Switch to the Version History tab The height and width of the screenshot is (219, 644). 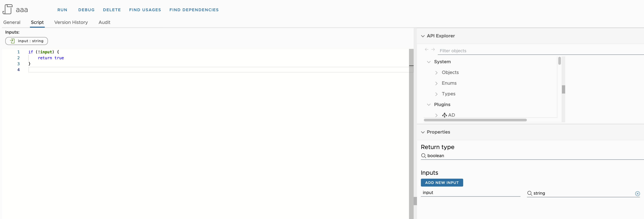tap(71, 22)
